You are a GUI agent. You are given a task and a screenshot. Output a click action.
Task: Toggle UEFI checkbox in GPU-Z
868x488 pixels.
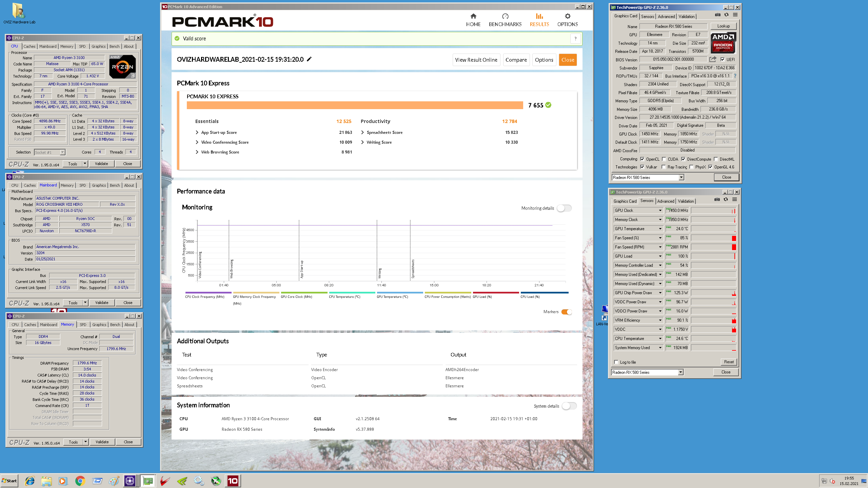[x=723, y=60]
